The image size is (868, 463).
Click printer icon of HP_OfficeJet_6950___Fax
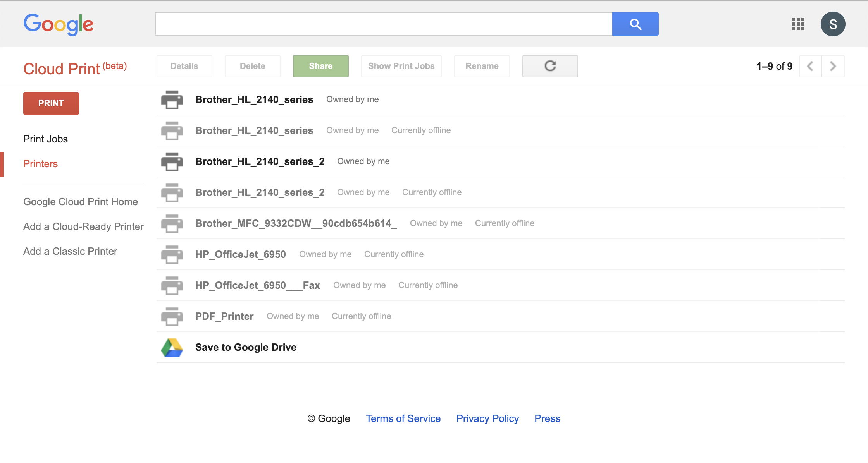coord(172,285)
